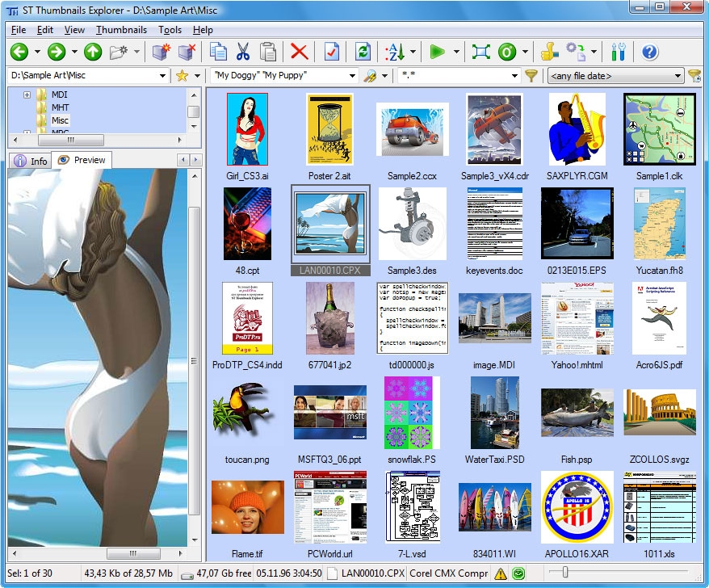This screenshot has height=588, width=709.
Task: Open the View menu
Action: (x=74, y=30)
